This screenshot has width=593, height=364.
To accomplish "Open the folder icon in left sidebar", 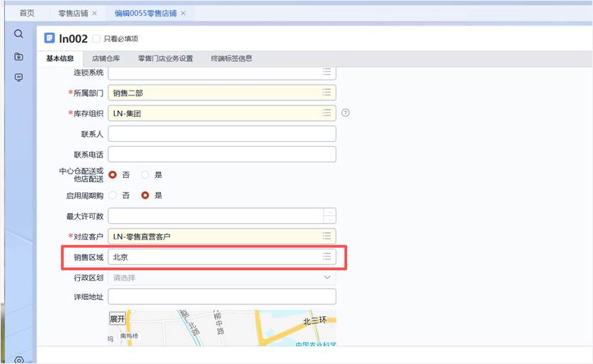I will click(x=19, y=56).
